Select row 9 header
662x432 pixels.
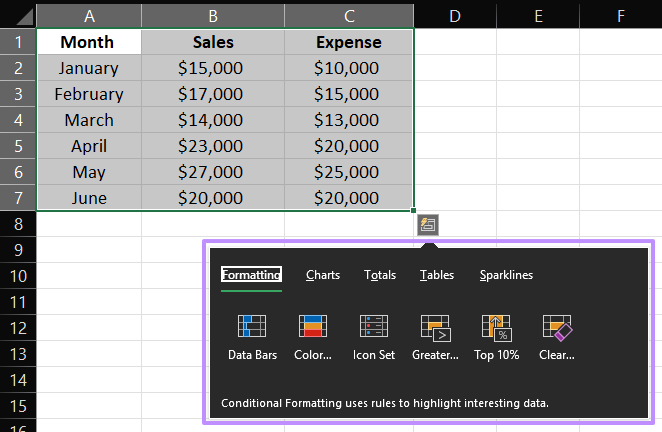(x=18, y=250)
